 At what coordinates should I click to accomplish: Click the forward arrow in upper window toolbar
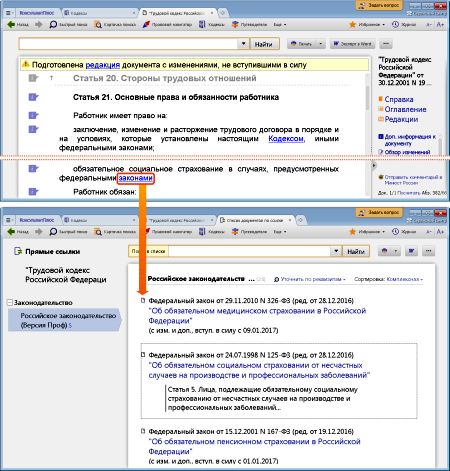coord(38,24)
